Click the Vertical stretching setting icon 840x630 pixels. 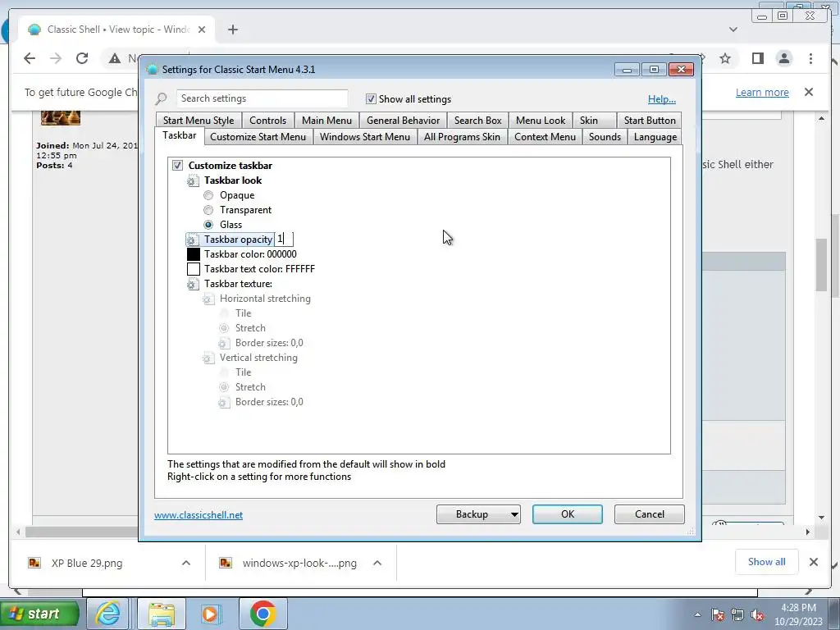pyautogui.click(x=208, y=358)
